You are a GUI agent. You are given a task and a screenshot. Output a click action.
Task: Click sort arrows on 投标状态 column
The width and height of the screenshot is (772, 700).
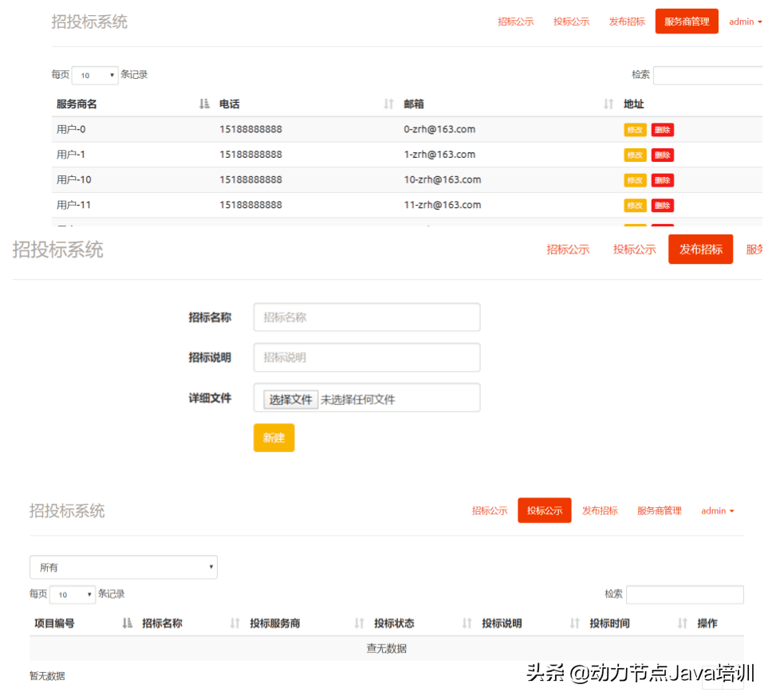point(466,623)
